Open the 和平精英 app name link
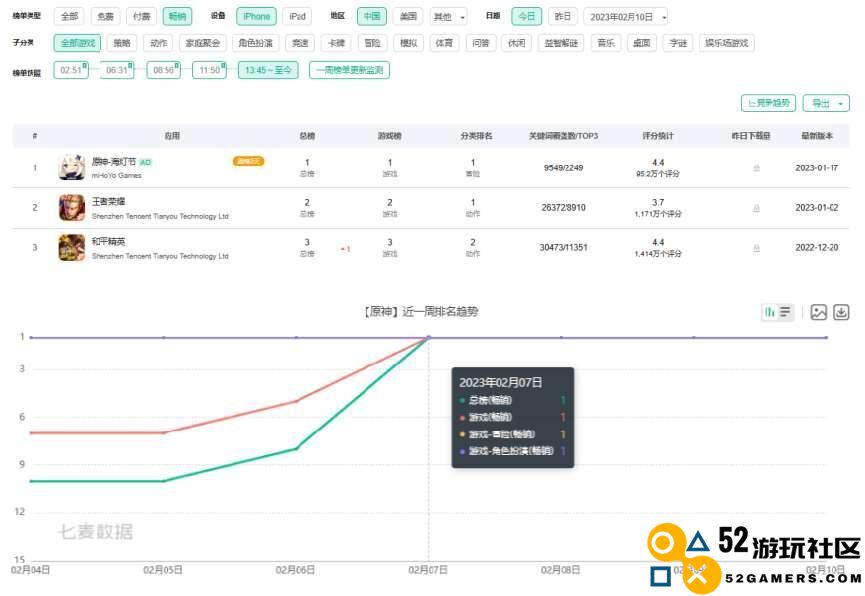Image resolution: width=865 pixels, height=596 pixels. coord(109,242)
